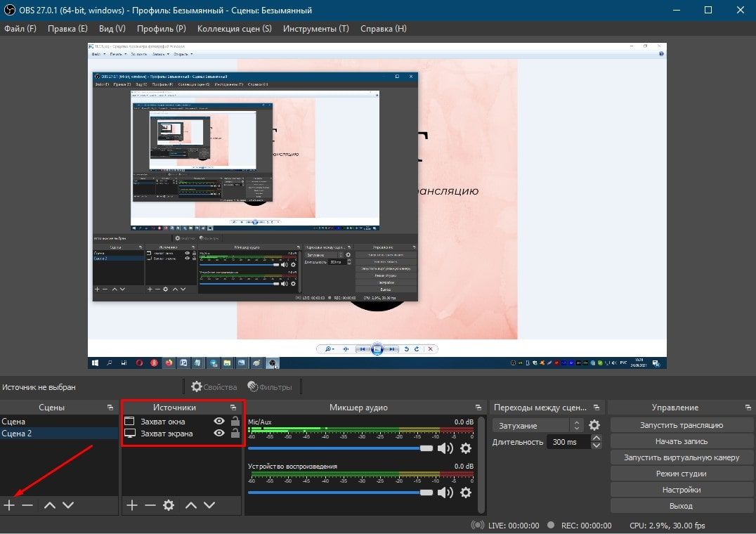Add a new scene with plus icon
The width and height of the screenshot is (756, 534).
point(10,505)
